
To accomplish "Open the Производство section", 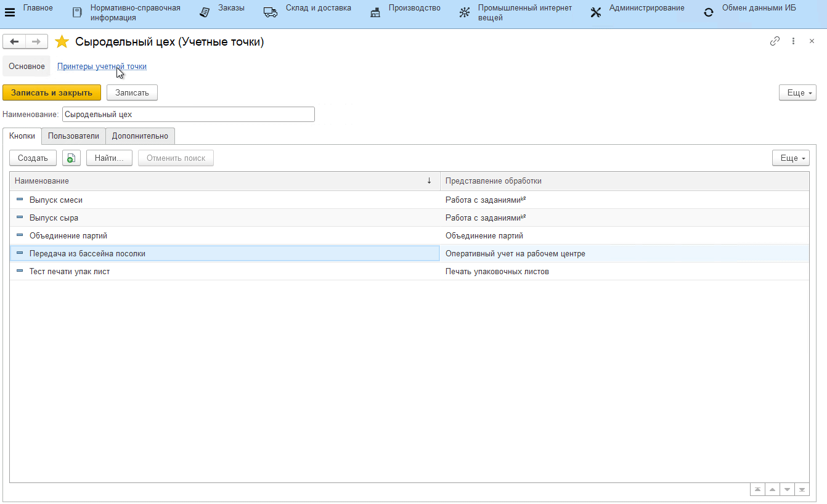I will [414, 8].
